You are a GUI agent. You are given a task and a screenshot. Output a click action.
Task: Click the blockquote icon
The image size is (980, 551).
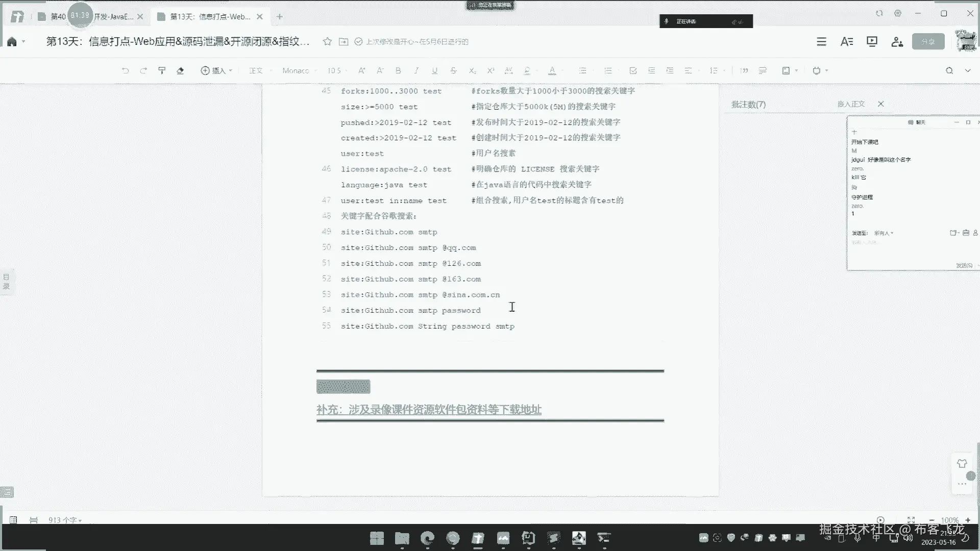(744, 70)
